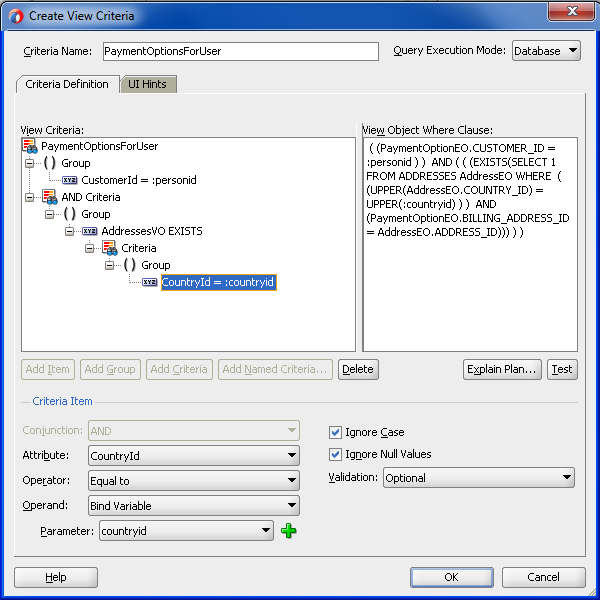Open the disabled Conjunction AND dropdown
This screenshot has height=600, width=600.
tap(194, 430)
